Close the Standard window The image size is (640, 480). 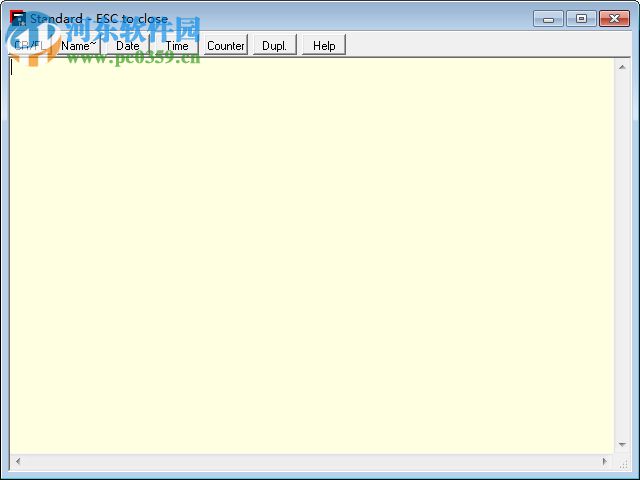614,19
